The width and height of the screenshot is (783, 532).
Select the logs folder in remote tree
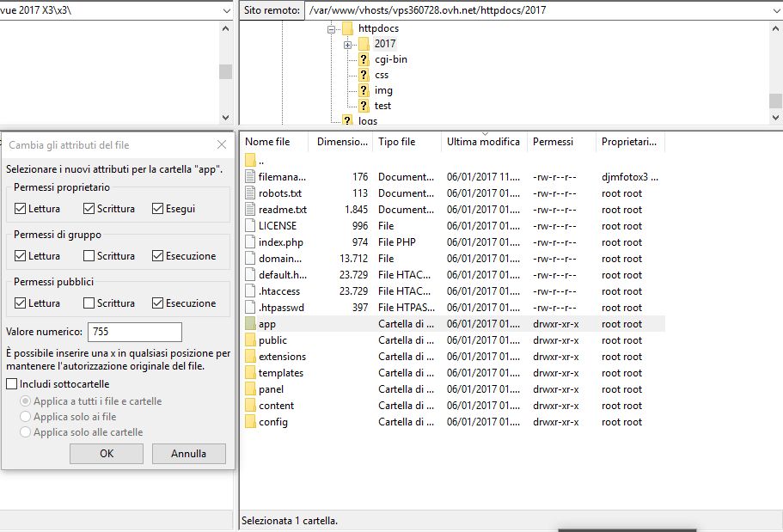368,121
